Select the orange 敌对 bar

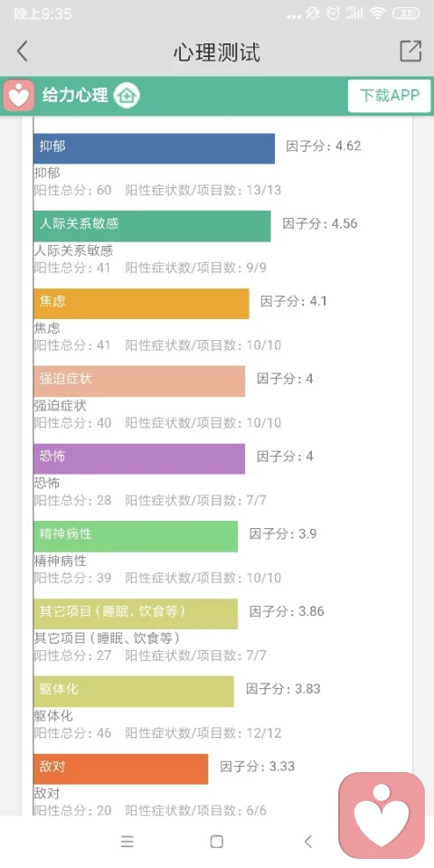pyautogui.click(x=120, y=769)
